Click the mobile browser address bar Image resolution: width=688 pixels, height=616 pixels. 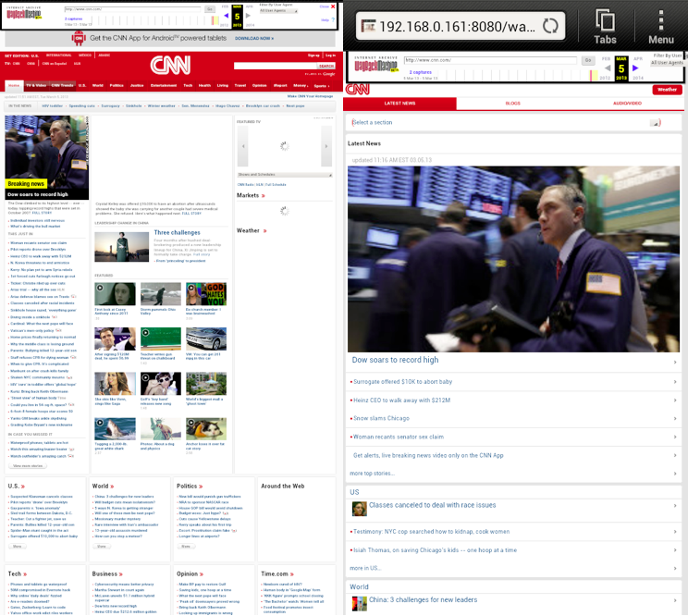click(461, 26)
